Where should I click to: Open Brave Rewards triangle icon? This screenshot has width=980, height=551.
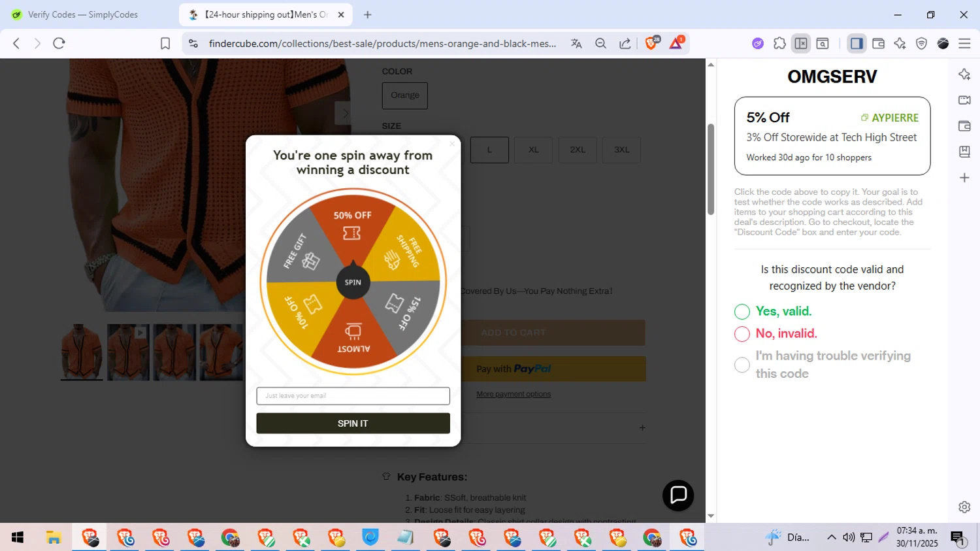pyautogui.click(x=676, y=43)
